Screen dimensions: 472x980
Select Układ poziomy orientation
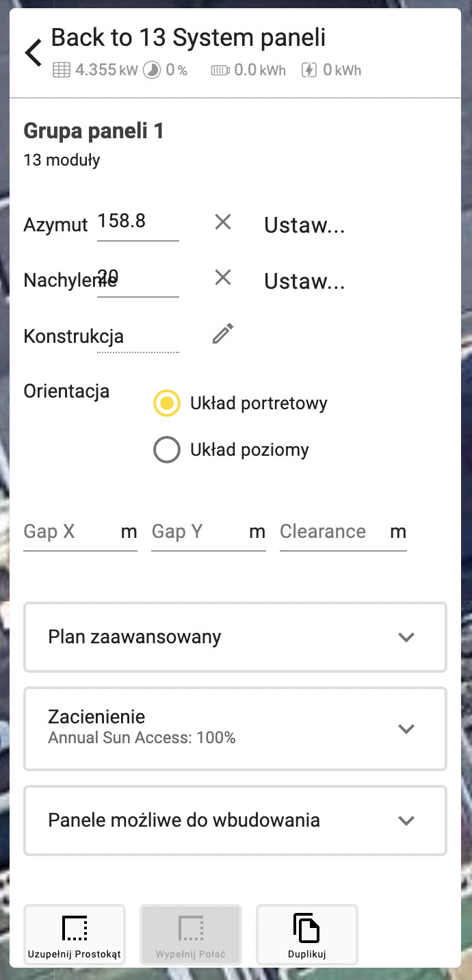coord(167,450)
